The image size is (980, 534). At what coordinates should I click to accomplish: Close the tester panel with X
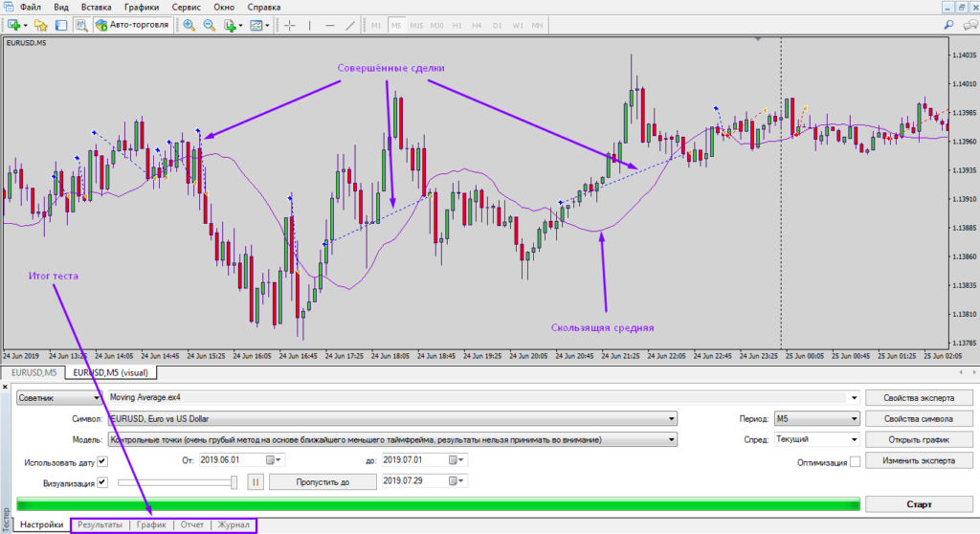click(6, 387)
